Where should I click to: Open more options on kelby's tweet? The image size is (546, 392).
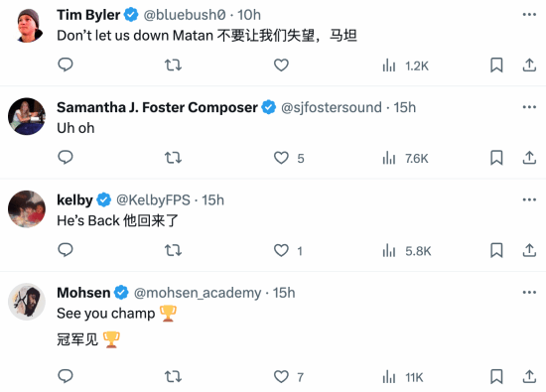click(529, 199)
